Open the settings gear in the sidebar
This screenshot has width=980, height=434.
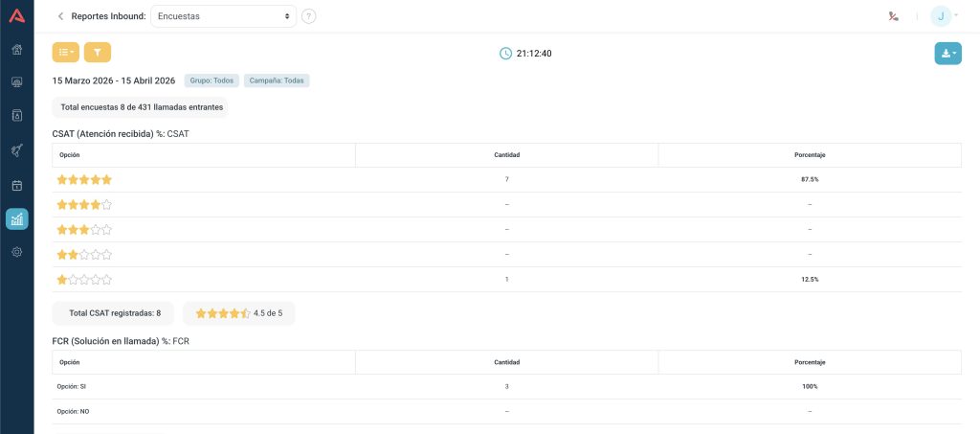pyautogui.click(x=16, y=252)
